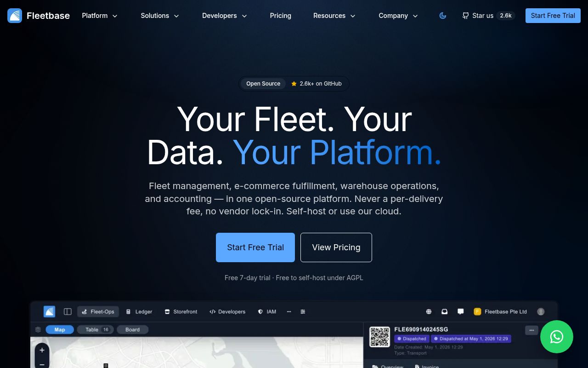Click the globe icon in dashboard preview
This screenshot has width=588, height=368.
[x=429, y=311]
